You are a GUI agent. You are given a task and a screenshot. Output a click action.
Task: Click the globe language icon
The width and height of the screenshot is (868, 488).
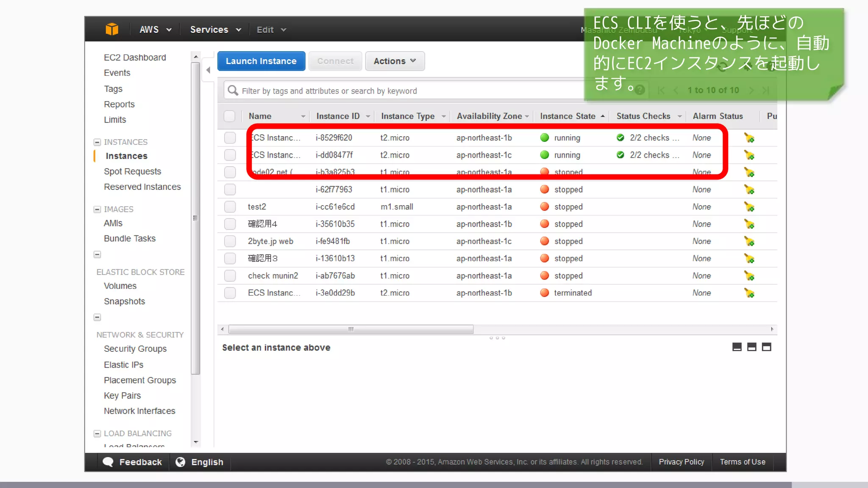[x=181, y=462]
